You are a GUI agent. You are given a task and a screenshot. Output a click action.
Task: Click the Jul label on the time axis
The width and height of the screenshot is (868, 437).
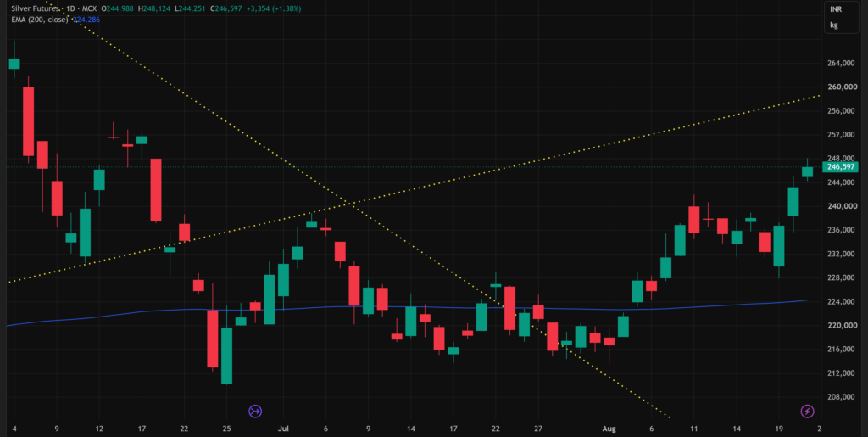tap(283, 429)
